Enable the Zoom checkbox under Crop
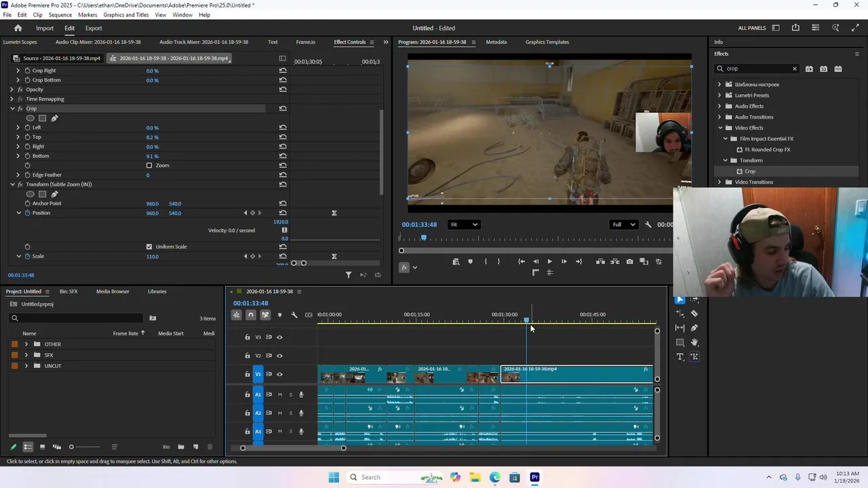Screen dimensions: 868x488 [x=149, y=165]
